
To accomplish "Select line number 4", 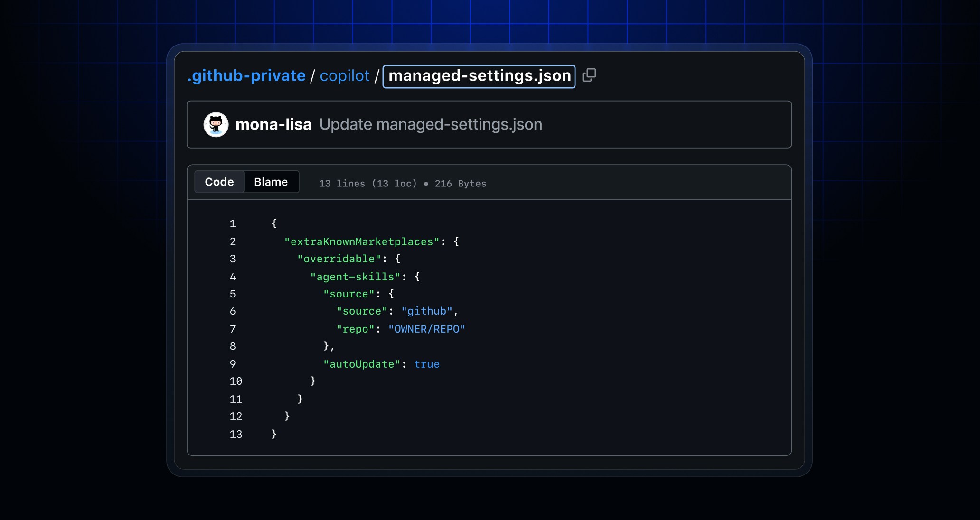I will (233, 277).
